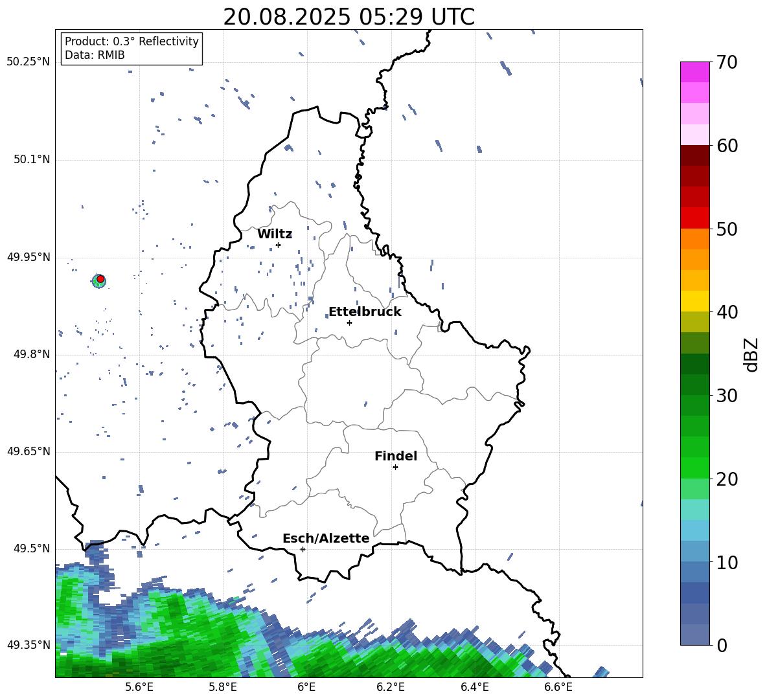Click the 49.35°N latitude label
Screen dimensions: 767x700
pos(29,645)
